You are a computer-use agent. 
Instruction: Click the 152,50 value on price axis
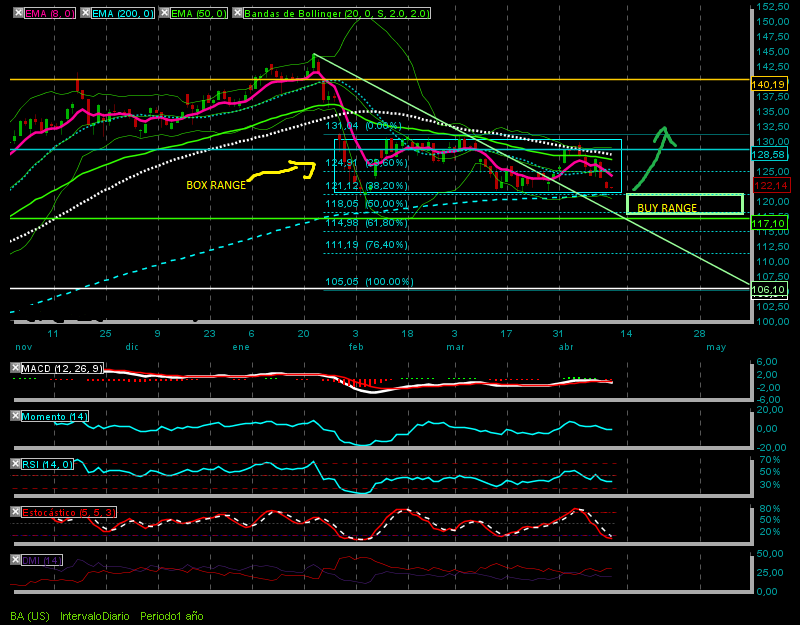[773, 7]
